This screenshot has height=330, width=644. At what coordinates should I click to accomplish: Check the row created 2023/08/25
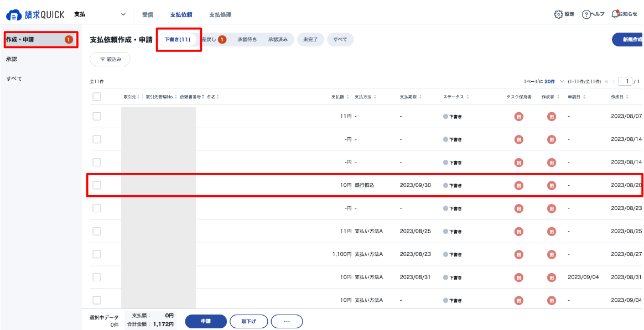point(97,232)
